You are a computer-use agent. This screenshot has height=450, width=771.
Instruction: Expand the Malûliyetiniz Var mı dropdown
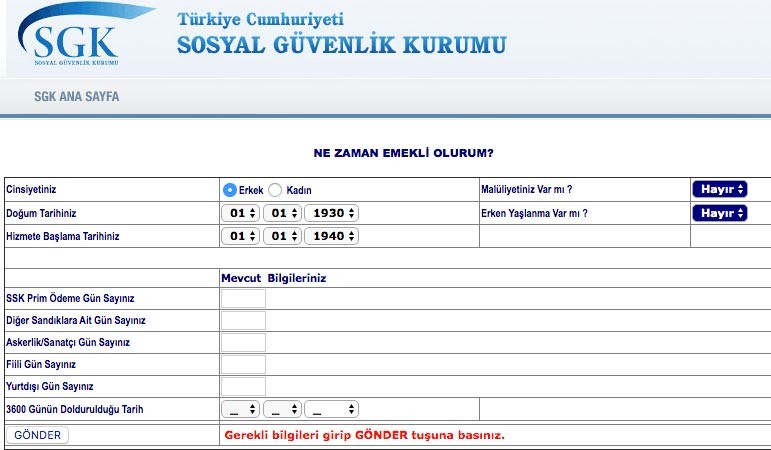pyautogui.click(x=719, y=189)
